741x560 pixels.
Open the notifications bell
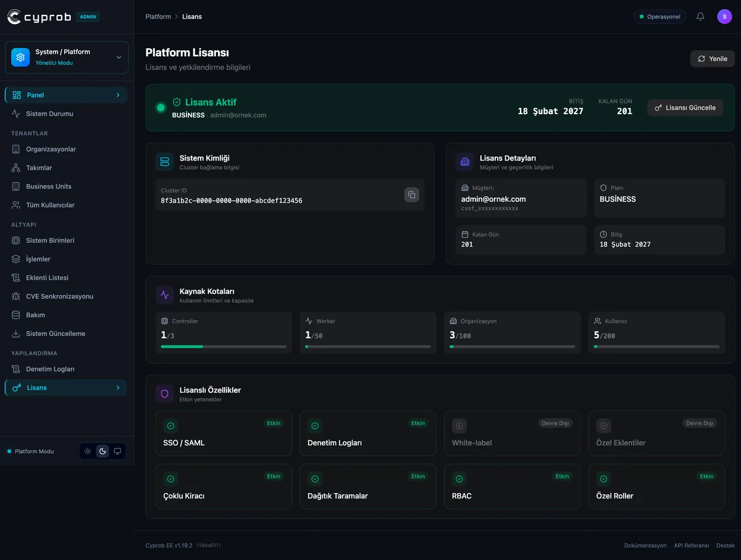[700, 17]
